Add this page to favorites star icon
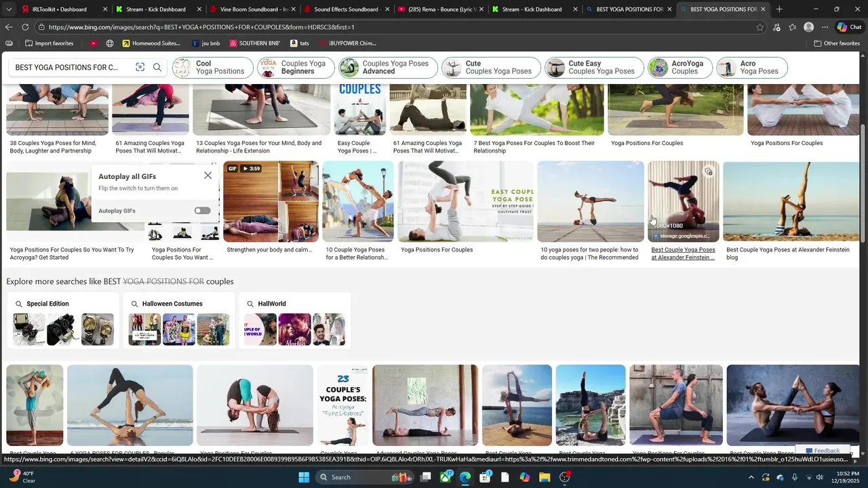868x488 pixels. [x=759, y=27]
